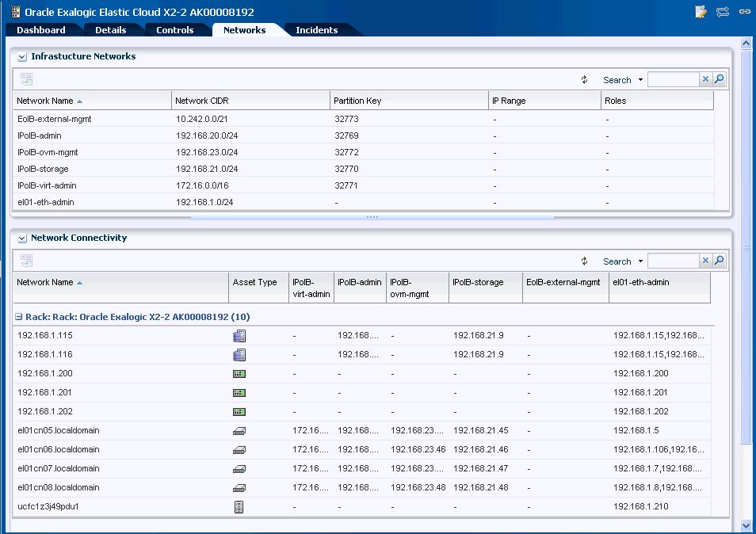The image size is (756, 534).
Task: Click the Network Connectivity search input field
Action: click(x=672, y=261)
